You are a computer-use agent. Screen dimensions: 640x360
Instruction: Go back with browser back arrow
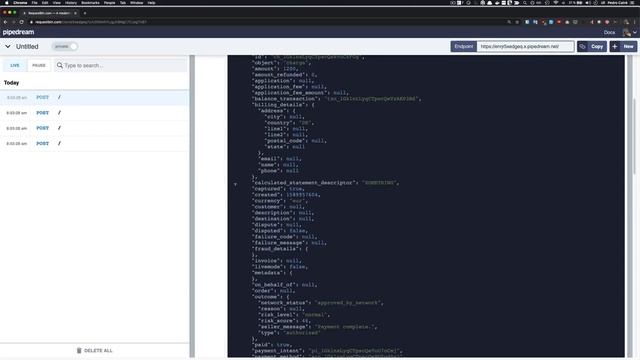pos(5,22)
